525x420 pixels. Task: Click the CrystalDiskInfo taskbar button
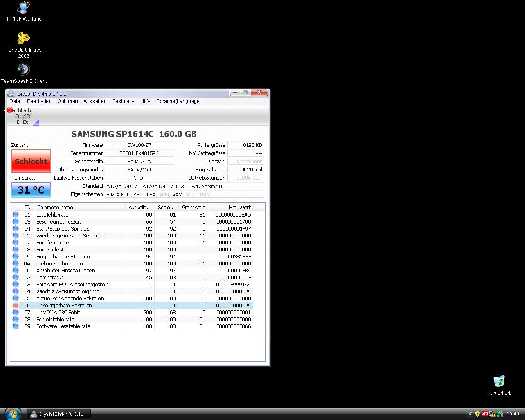coord(58,414)
